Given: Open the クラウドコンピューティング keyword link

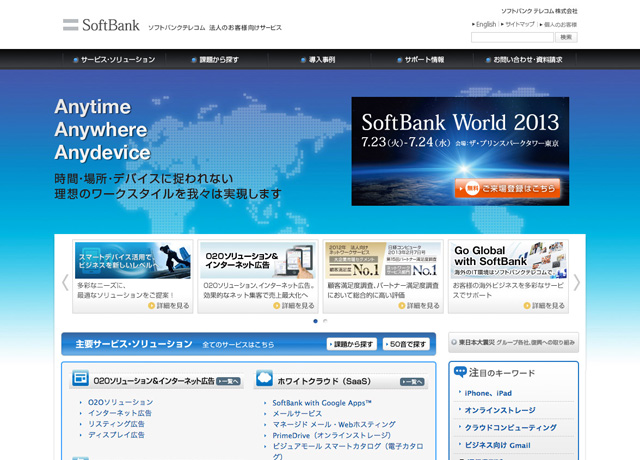Looking at the screenshot, I should [x=511, y=428].
